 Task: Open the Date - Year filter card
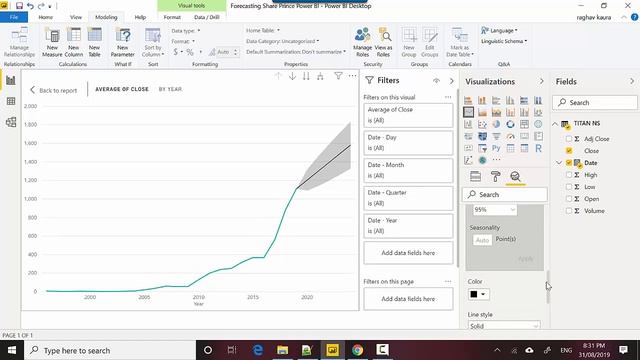(x=408, y=226)
